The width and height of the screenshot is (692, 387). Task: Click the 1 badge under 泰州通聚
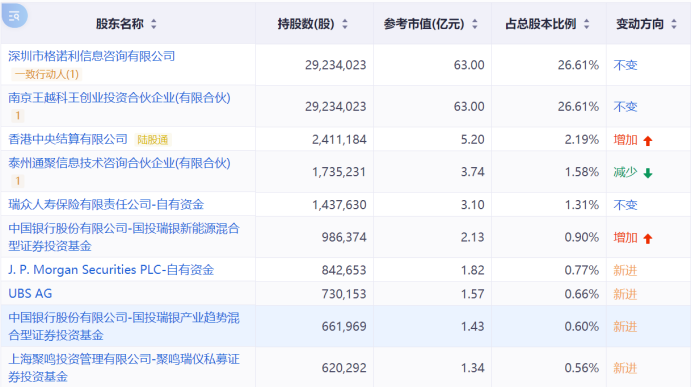(18, 180)
